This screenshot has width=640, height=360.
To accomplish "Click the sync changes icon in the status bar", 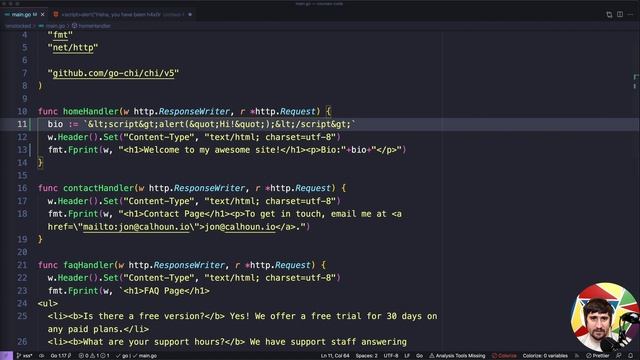I will click(x=41, y=356).
